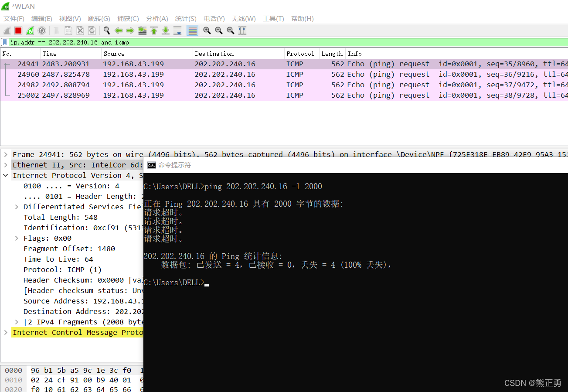Sort by the Source column header
568x392 pixels.
(147, 54)
